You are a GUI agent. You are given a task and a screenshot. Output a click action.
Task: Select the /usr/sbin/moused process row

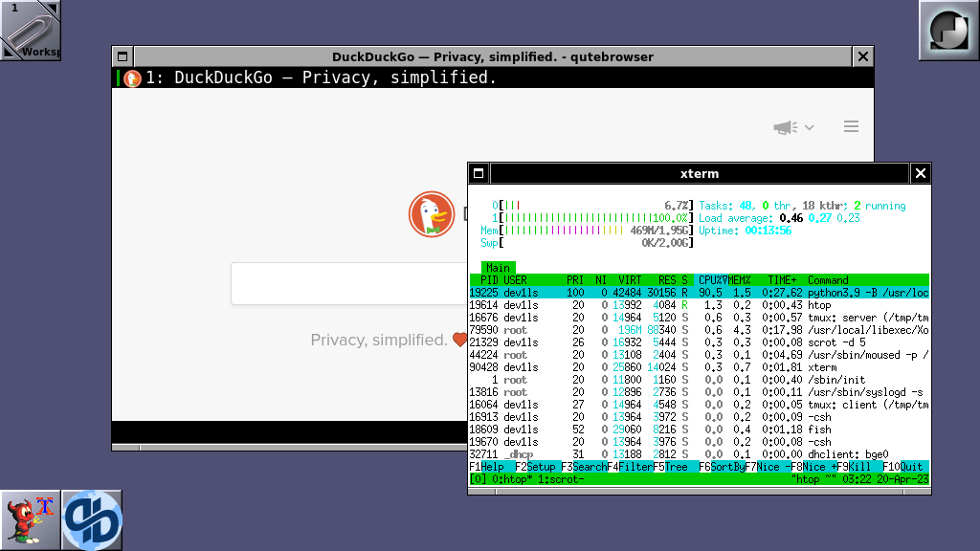pyautogui.click(x=700, y=355)
